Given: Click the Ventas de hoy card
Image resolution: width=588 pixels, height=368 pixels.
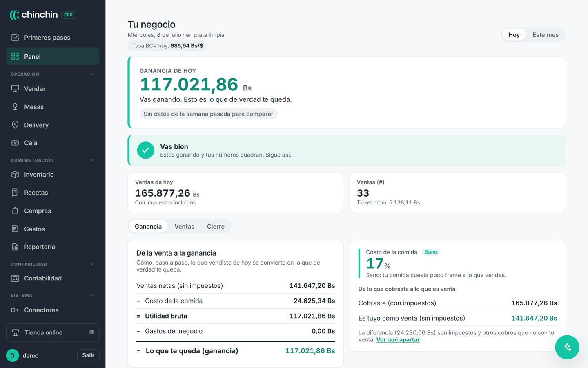Looking at the screenshot, I should pyautogui.click(x=236, y=192).
